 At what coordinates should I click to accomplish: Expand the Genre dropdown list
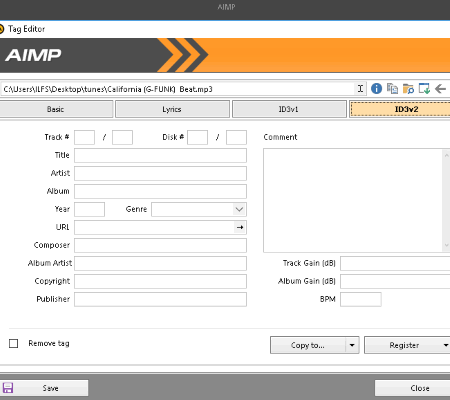tap(239, 209)
